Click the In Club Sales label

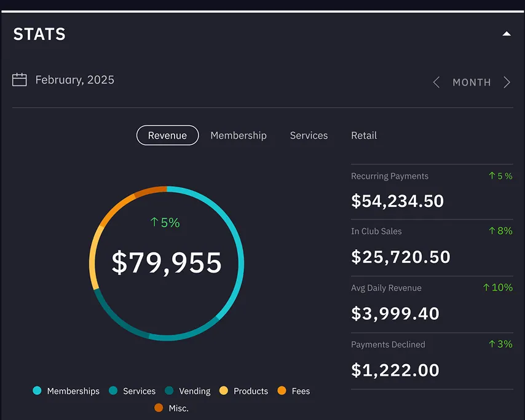click(x=376, y=231)
